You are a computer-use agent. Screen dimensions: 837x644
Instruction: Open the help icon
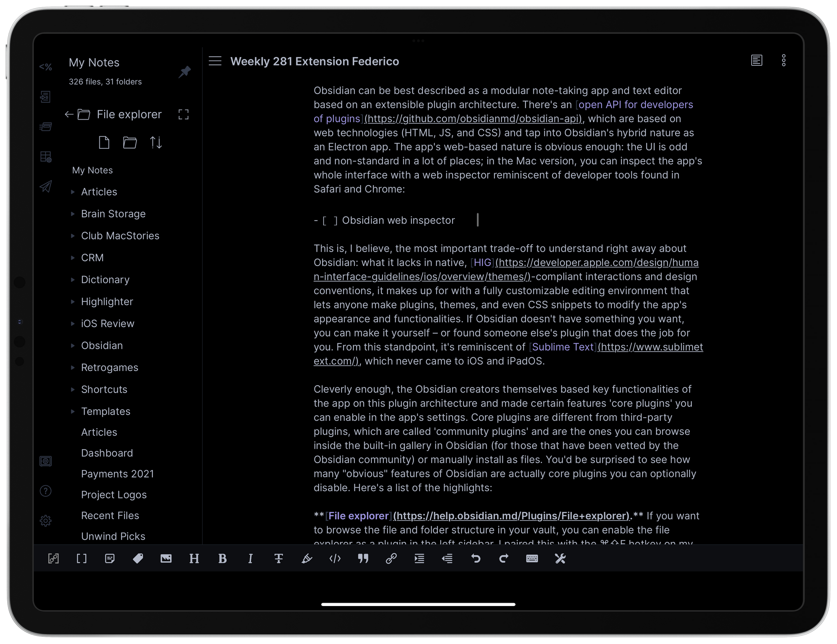pyautogui.click(x=45, y=491)
